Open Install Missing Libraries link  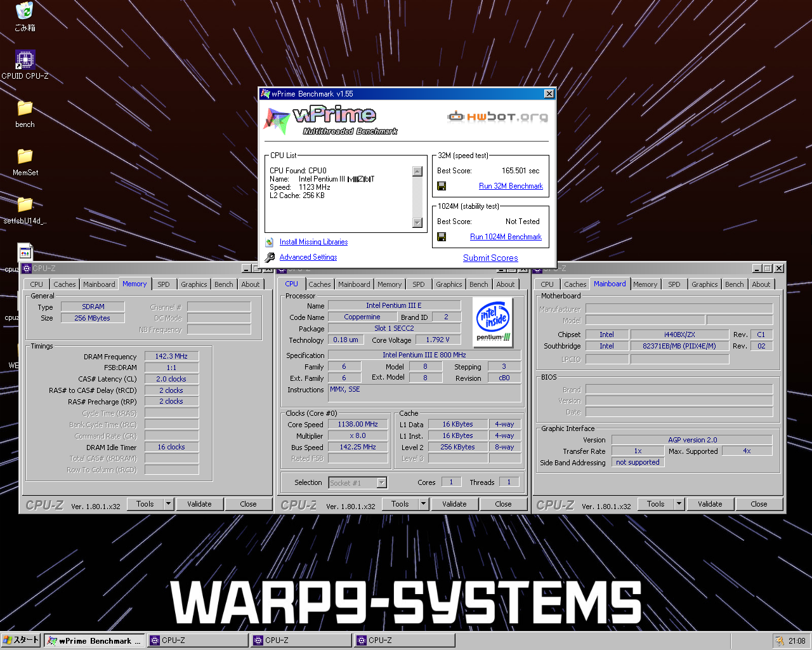click(313, 242)
